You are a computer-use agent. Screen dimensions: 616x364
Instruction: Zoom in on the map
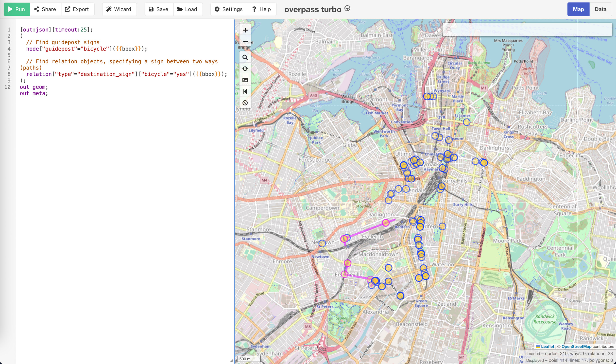[x=245, y=30]
